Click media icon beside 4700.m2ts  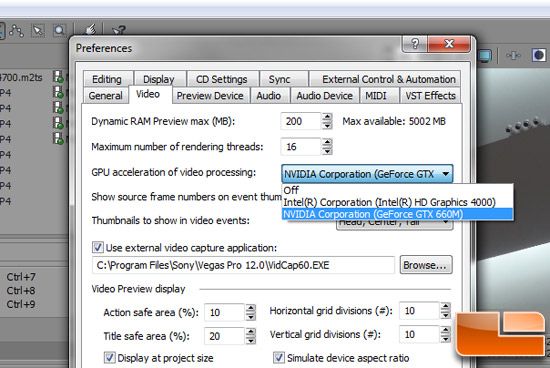(58, 77)
